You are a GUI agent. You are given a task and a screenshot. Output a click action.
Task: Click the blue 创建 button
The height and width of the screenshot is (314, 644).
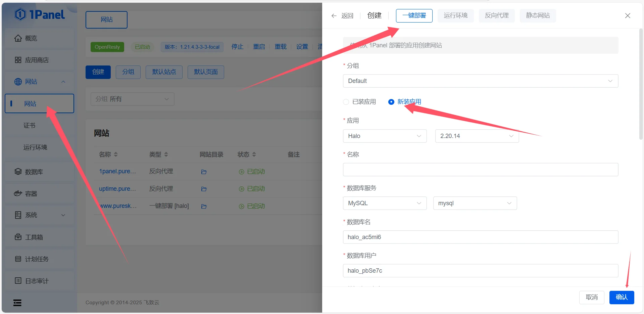pos(98,72)
